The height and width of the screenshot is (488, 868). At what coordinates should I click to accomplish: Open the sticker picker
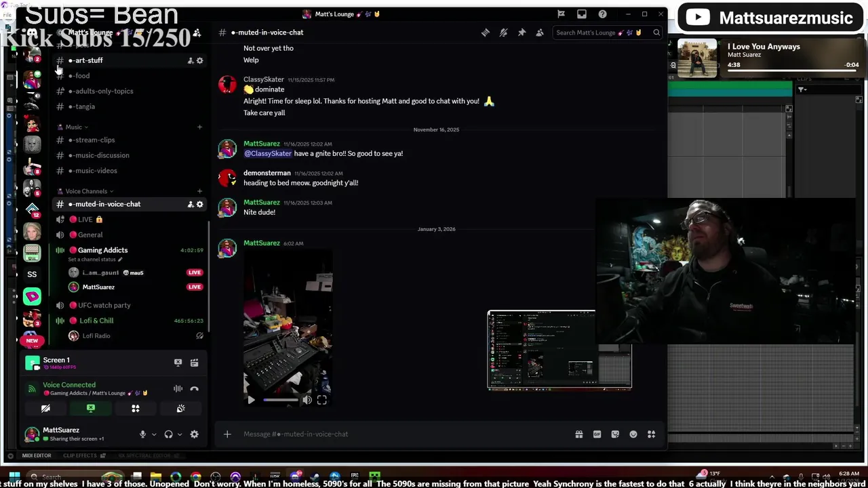(615, 434)
